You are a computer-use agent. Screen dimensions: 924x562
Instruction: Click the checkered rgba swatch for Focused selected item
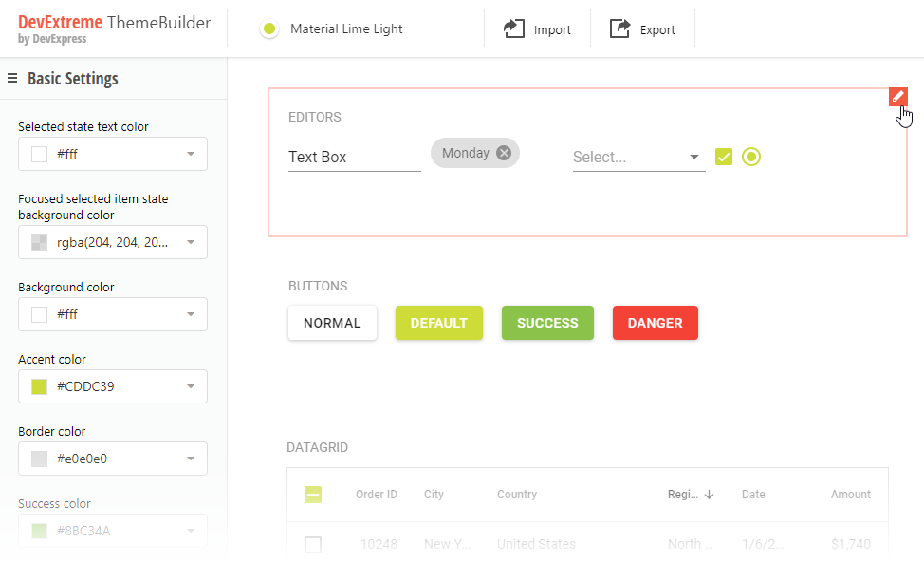click(40, 242)
